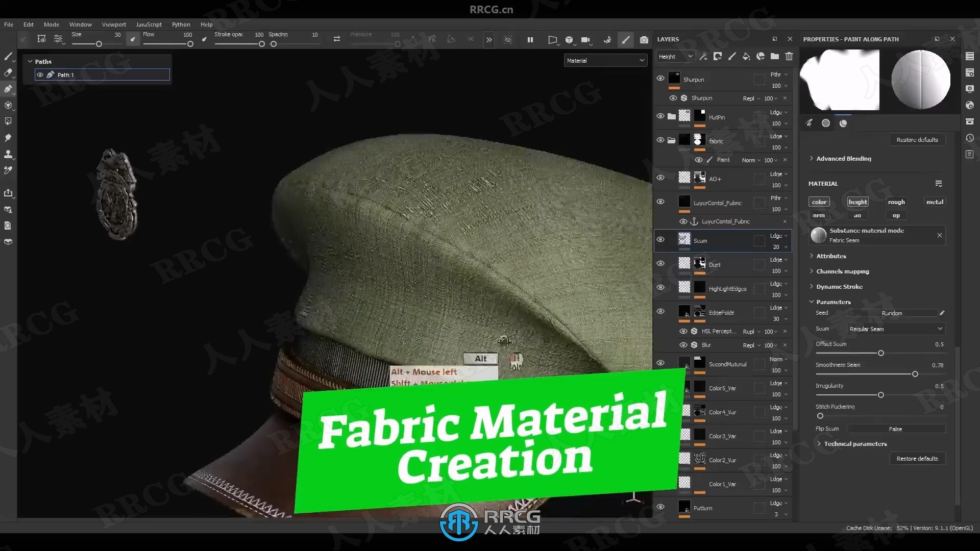The image size is (980, 551).
Task: Add mask icon in Layers toolbar
Action: [718, 57]
